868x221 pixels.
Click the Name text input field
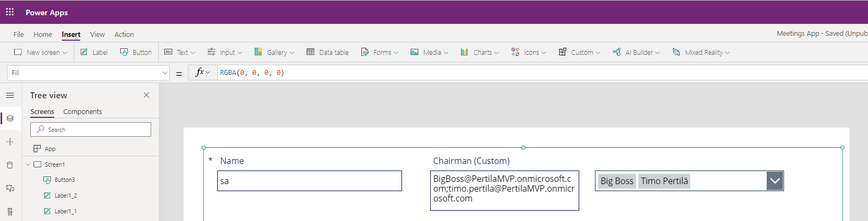click(x=309, y=181)
